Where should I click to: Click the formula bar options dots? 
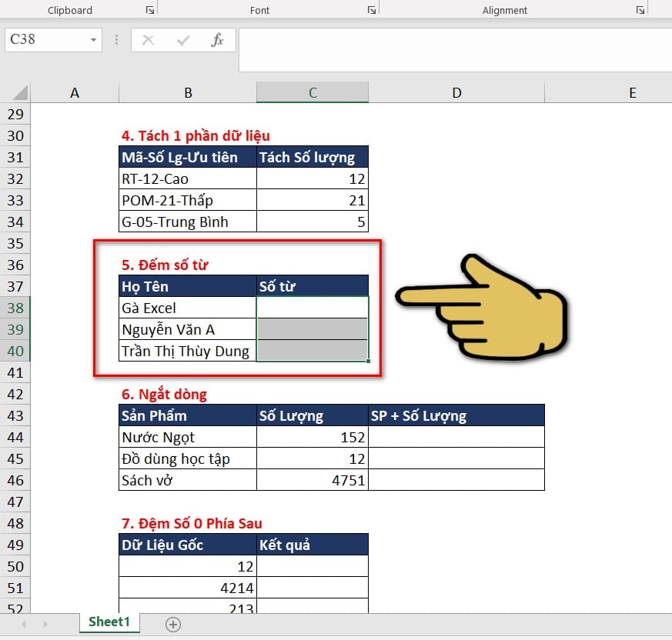point(116,40)
